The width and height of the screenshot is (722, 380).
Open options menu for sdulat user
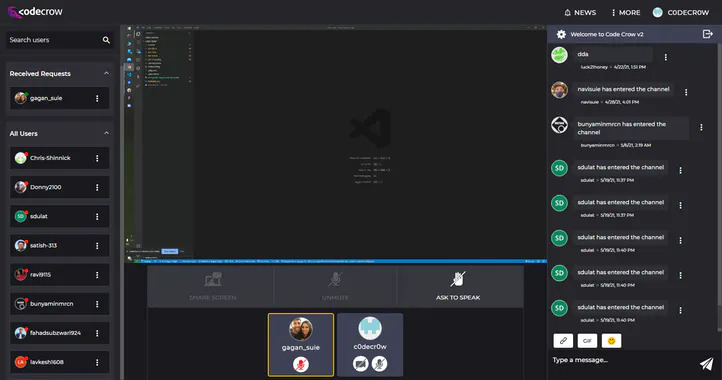pos(97,216)
